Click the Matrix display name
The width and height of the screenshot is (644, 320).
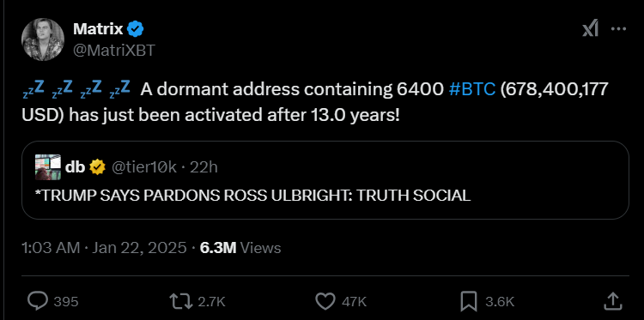pos(98,29)
